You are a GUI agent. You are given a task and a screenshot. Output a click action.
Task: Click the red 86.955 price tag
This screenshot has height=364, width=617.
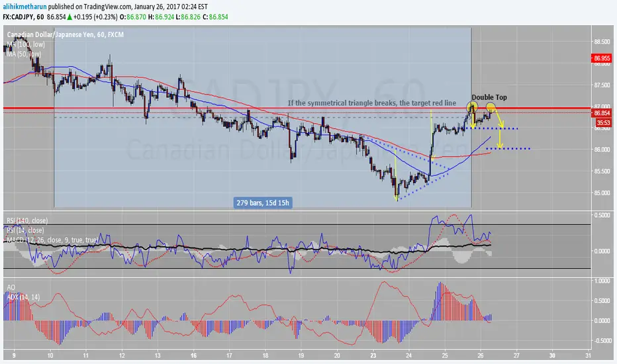(602, 58)
